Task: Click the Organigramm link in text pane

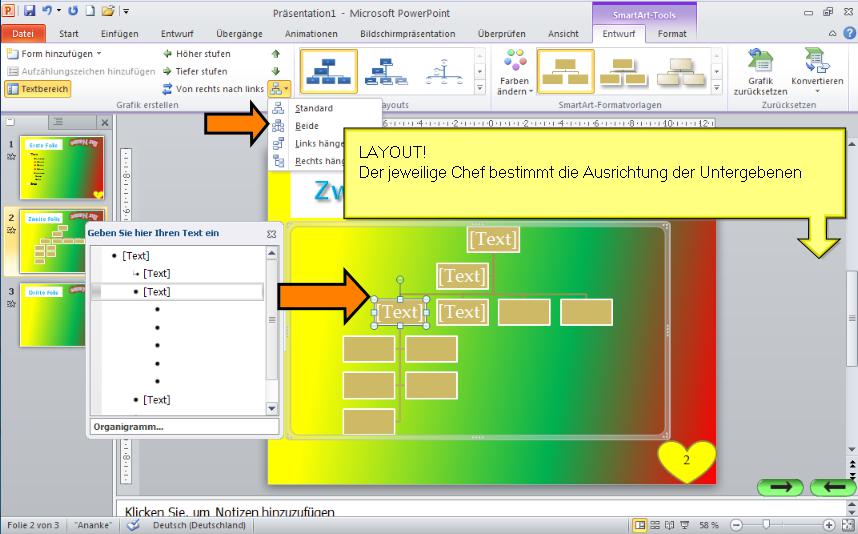Action: [x=129, y=427]
